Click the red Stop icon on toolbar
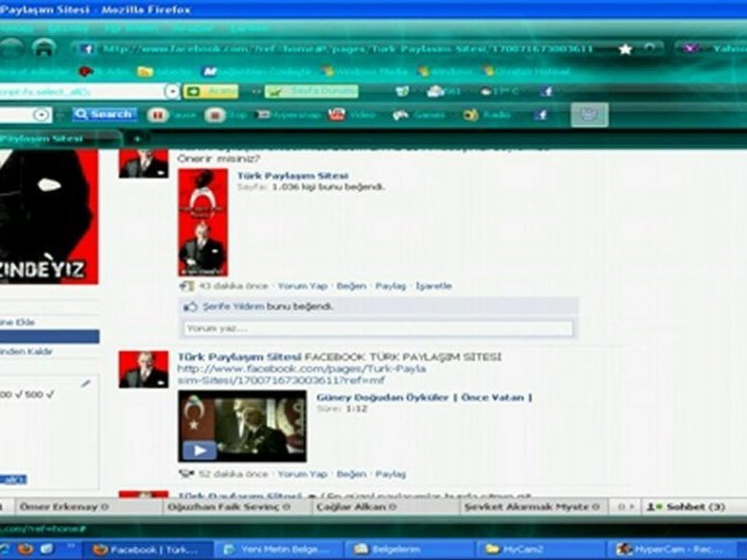The height and width of the screenshot is (560, 747). pos(215,115)
